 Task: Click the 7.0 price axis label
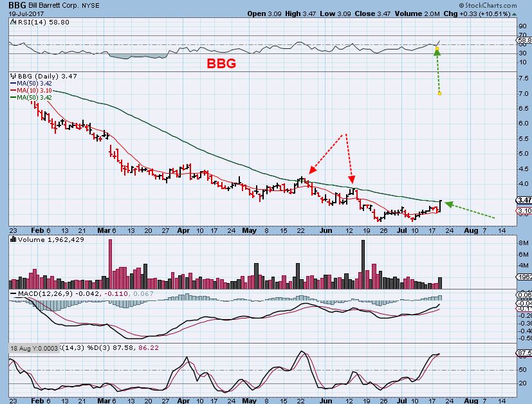coord(523,93)
